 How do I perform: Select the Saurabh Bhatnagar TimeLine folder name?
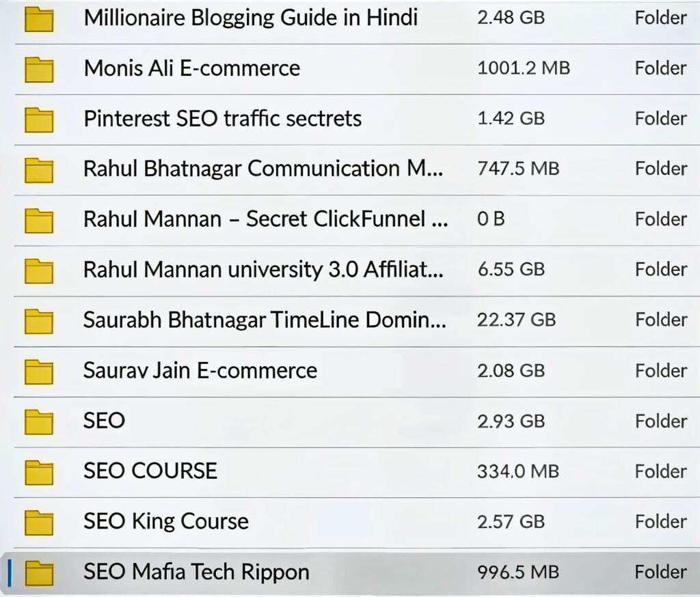pyautogui.click(x=265, y=320)
